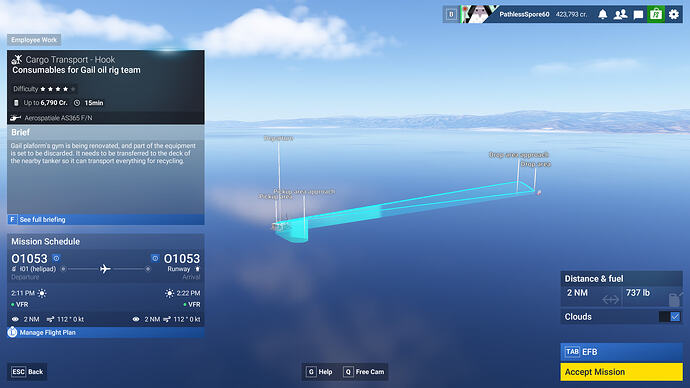Click the Employee Work tag
Viewport: 690px width, 388px height.
click(x=34, y=40)
